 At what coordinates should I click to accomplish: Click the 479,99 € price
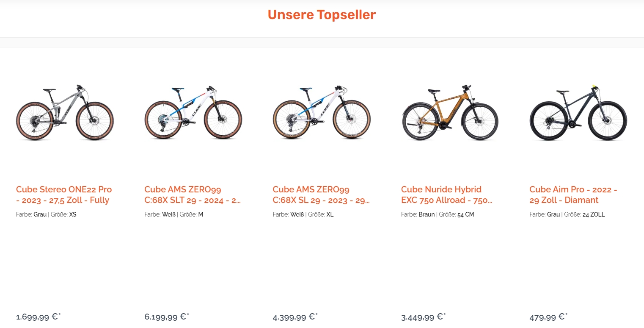pyautogui.click(x=549, y=317)
